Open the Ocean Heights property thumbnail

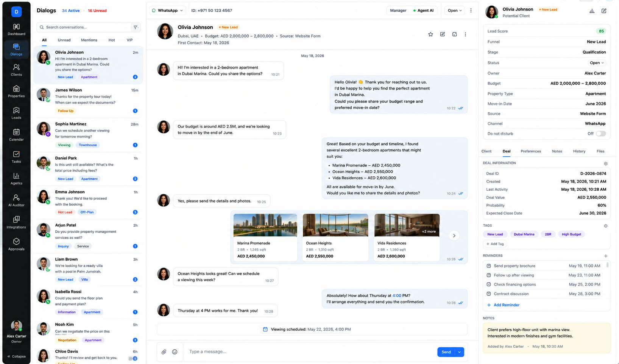pyautogui.click(x=335, y=225)
